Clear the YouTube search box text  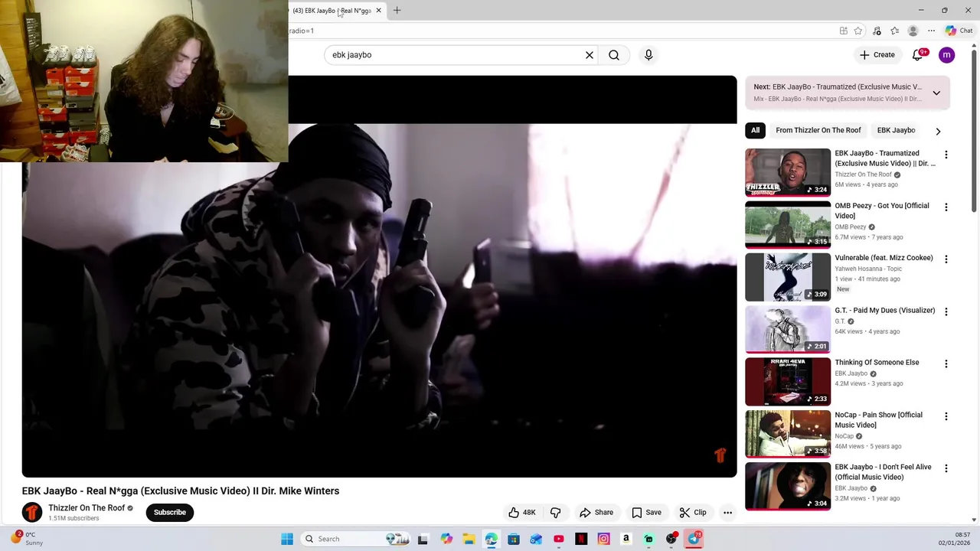click(590, 55)
